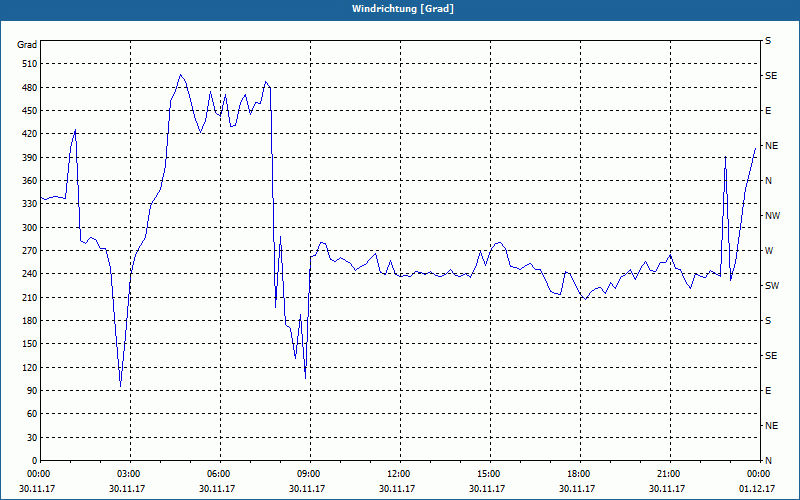
Task: Click the SW compass label
Action: pos(772,286)
